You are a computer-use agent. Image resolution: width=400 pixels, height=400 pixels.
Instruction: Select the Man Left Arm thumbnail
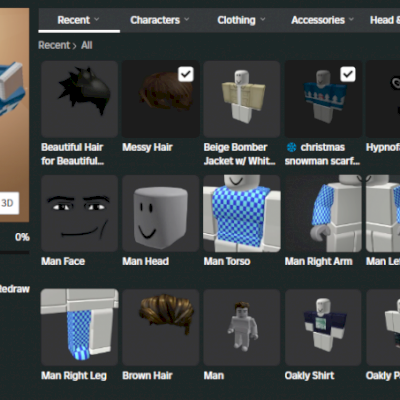tap(383, 213)
